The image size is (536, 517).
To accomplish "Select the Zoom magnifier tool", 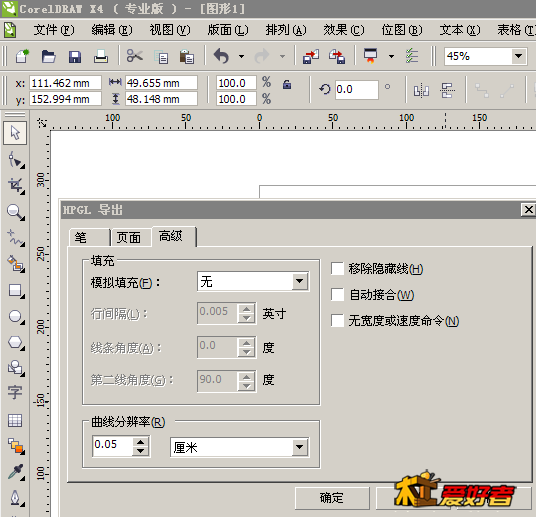I will [15, 212].
